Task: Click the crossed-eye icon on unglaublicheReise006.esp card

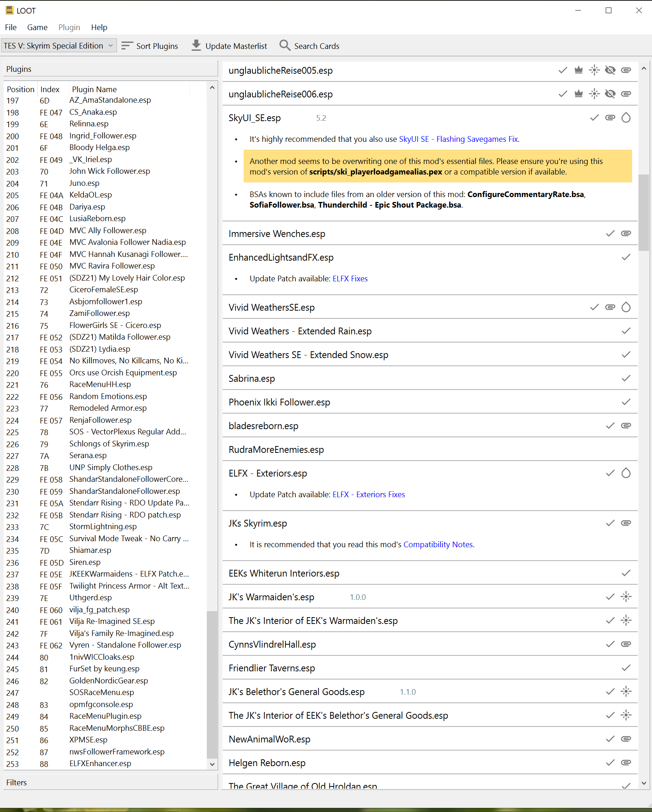Action: pos(610,94)
